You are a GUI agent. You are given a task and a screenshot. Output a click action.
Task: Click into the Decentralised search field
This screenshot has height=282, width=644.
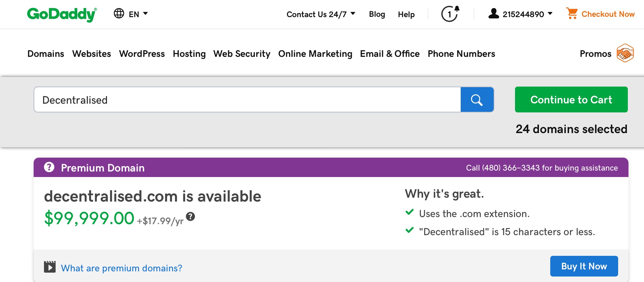pos(247,99)
